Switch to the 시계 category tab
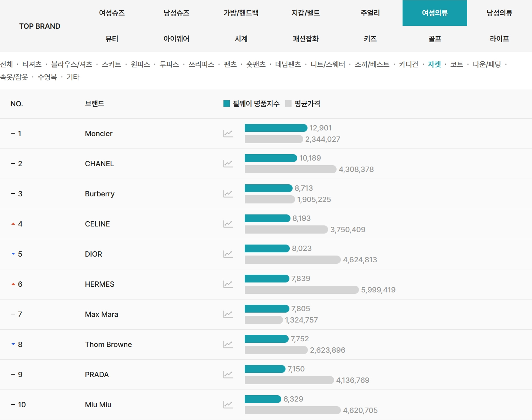The width and height of the screenshot is (532, 420). [x=241, y=39]
